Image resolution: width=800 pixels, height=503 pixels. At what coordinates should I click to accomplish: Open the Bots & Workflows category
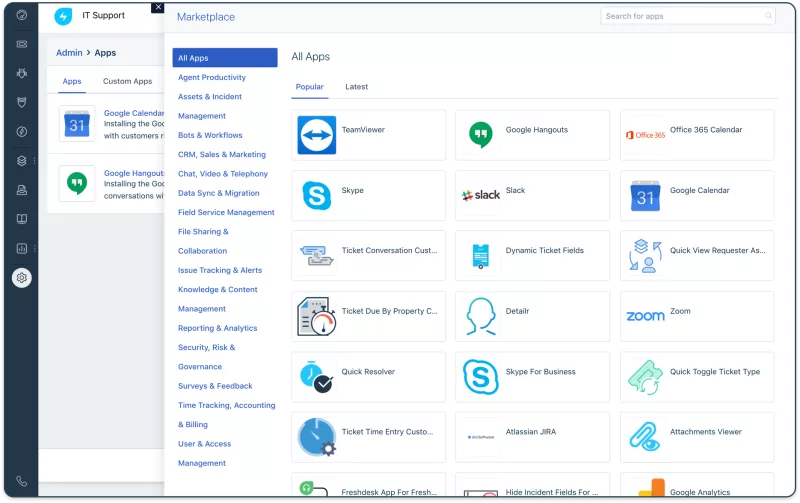pyautogui.click(x=210, y=135)
